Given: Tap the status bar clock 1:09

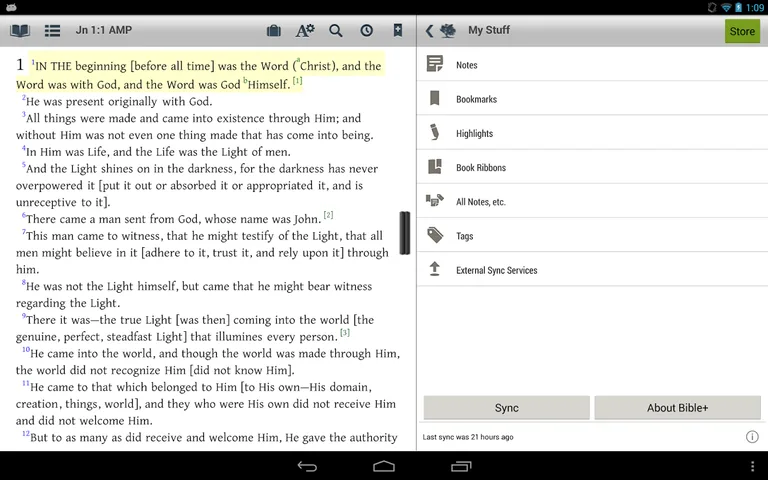Looking at the screenshot, I should [x=755, y=7].
